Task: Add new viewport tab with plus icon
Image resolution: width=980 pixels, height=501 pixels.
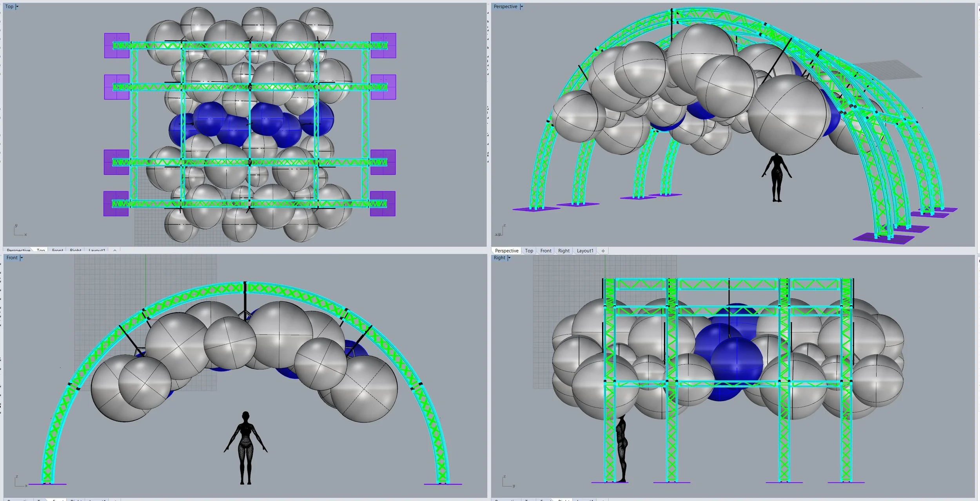Action: (x=603, y=251)
